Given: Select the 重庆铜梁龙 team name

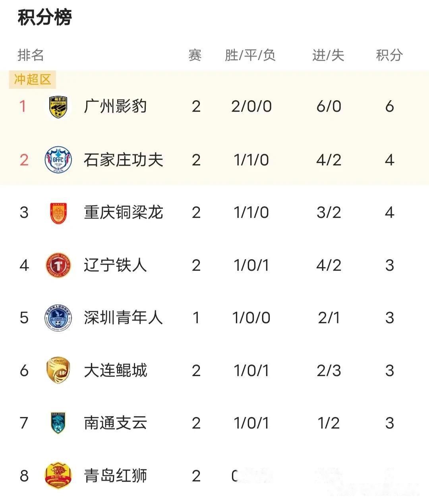Looking at the screenshot, I should 123,213.
